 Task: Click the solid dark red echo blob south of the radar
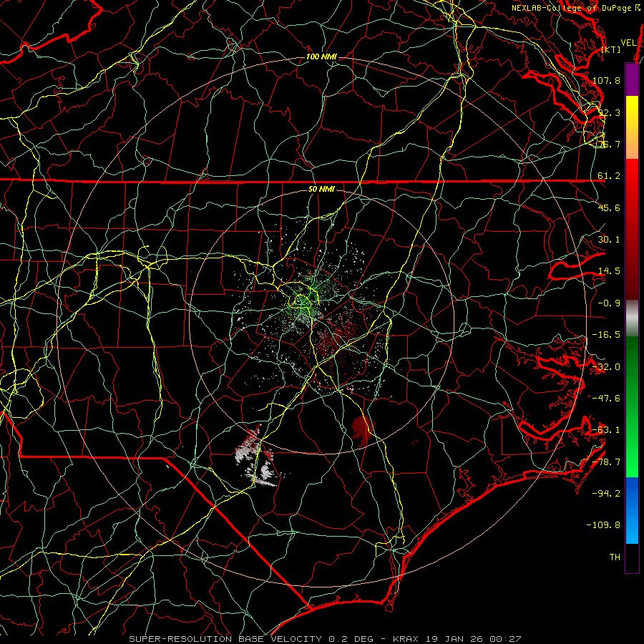tap(362, 431)
